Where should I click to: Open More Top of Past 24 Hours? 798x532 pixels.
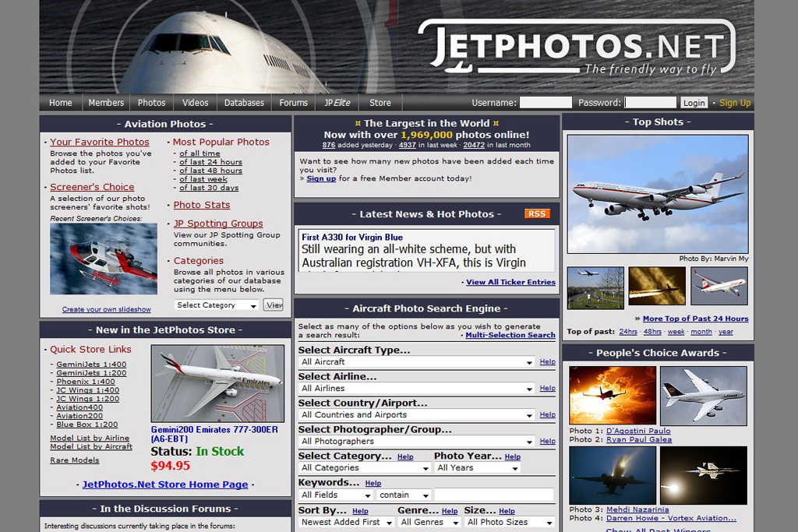(695, 319)
